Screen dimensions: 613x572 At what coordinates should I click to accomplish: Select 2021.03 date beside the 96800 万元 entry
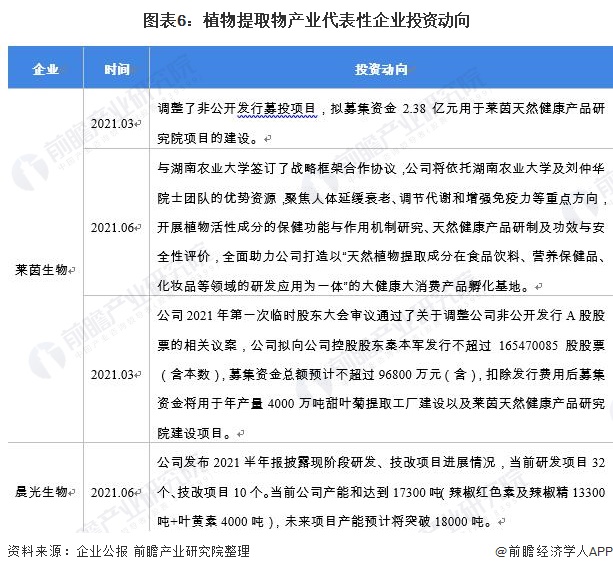[115, 374]
